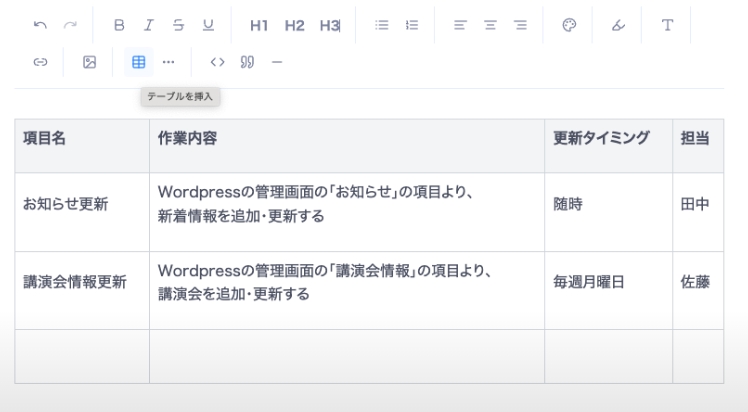Click the 佐藤 cell

[698, 290]
